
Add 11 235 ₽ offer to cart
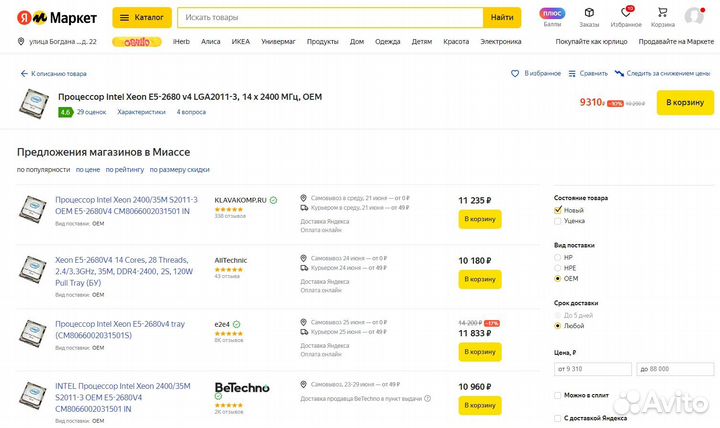pos(480,219)
